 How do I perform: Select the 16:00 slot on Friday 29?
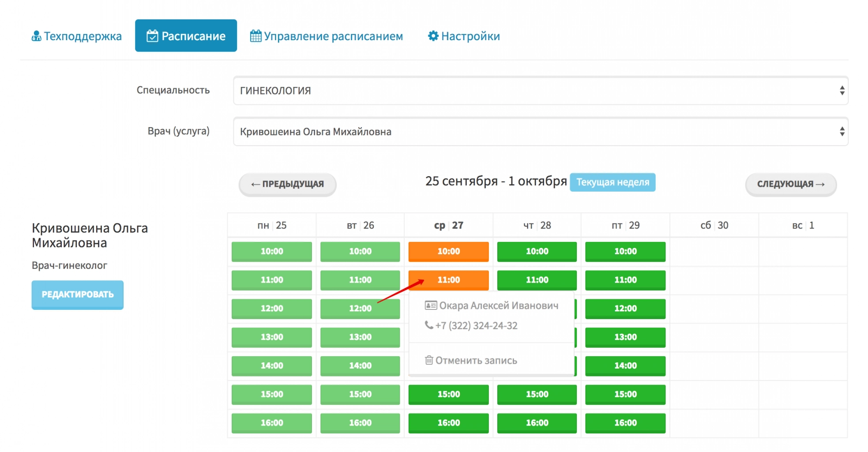[x=625, y=423]
